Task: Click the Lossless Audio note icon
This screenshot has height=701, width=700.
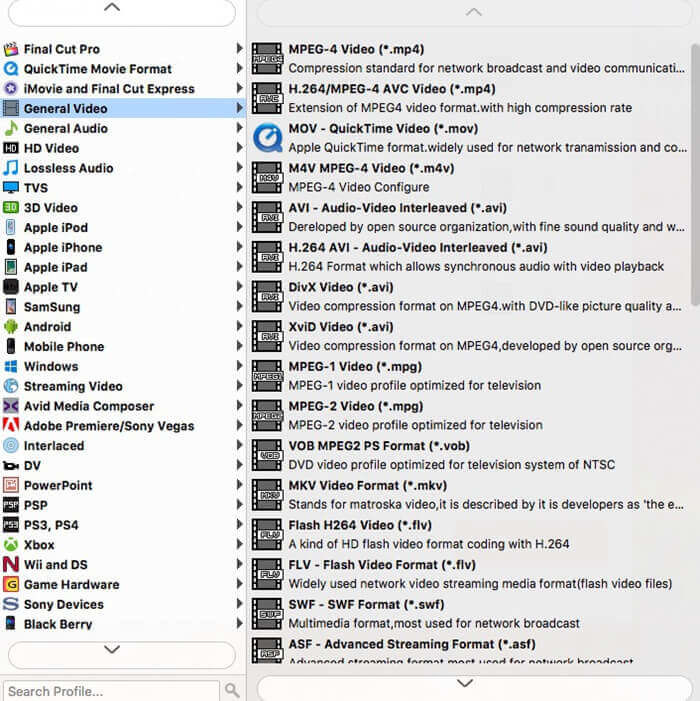Action: [x=11, y=168]
